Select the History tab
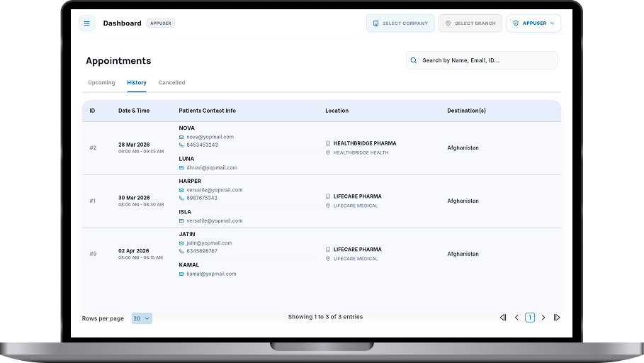 pos(137,83)
